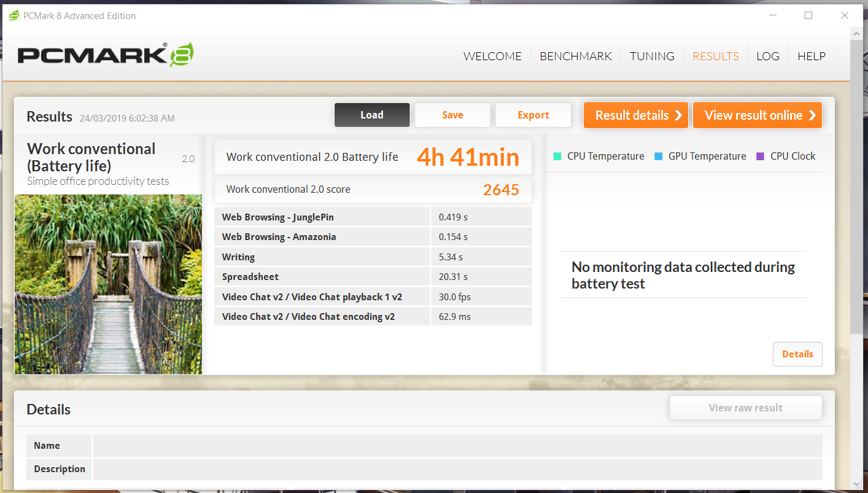The image size is (868, 493).
Task: Click the Load button
Action: pos(372,115)
